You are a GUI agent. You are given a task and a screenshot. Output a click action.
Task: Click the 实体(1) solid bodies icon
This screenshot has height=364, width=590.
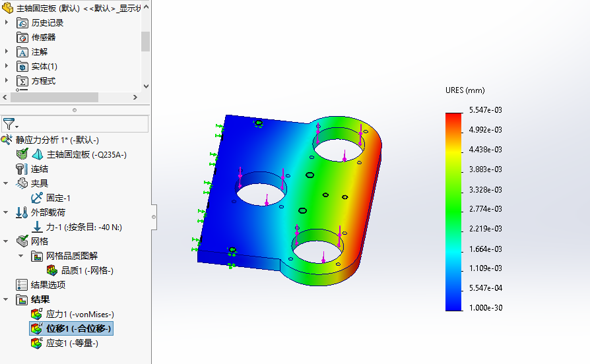pos(22,67)
